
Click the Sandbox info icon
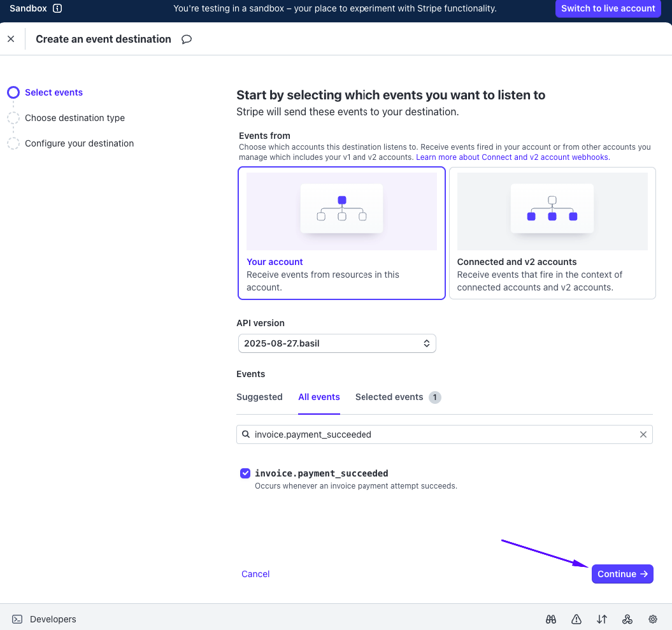coord(57,8)
